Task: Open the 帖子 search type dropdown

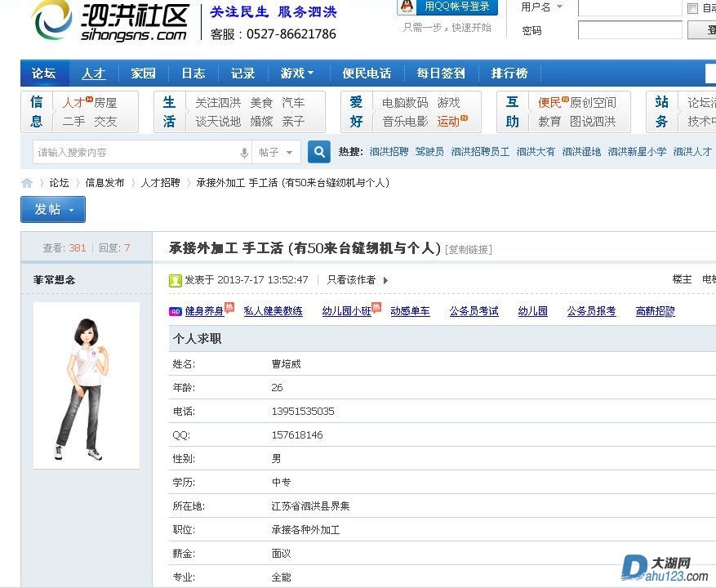Action: 275,152
